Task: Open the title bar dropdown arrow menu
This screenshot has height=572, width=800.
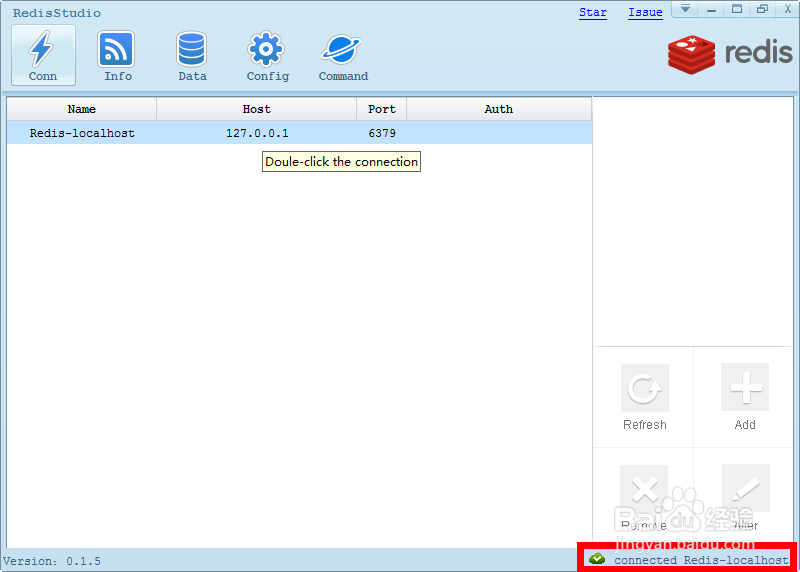Action: [x=685, y=9]
